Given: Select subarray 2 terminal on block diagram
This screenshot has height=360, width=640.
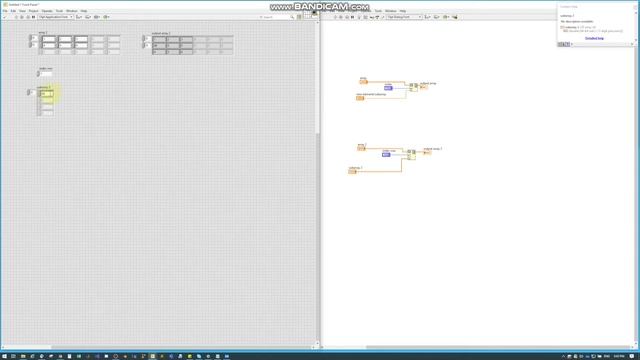Looking at the screenshot, I should click(x=352, y=172).
